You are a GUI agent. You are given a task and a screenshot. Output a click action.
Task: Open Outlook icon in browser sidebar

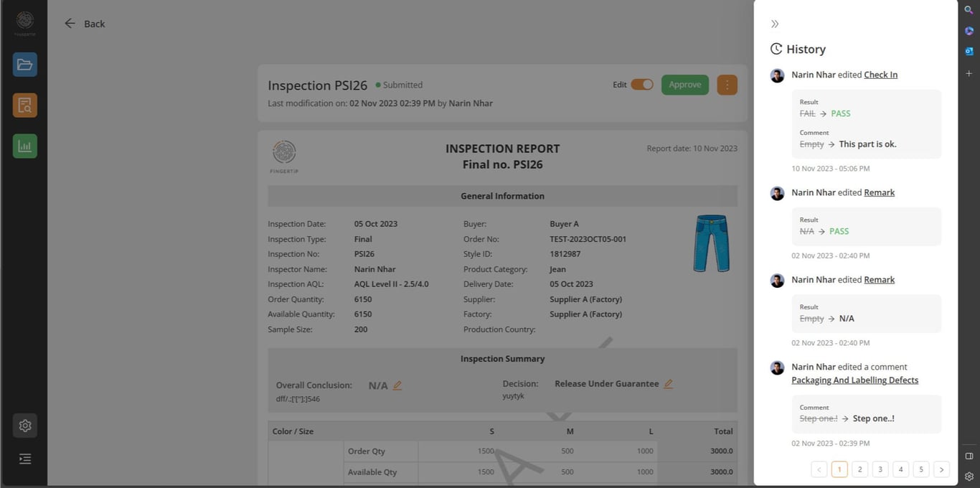[x=969, y=52]
